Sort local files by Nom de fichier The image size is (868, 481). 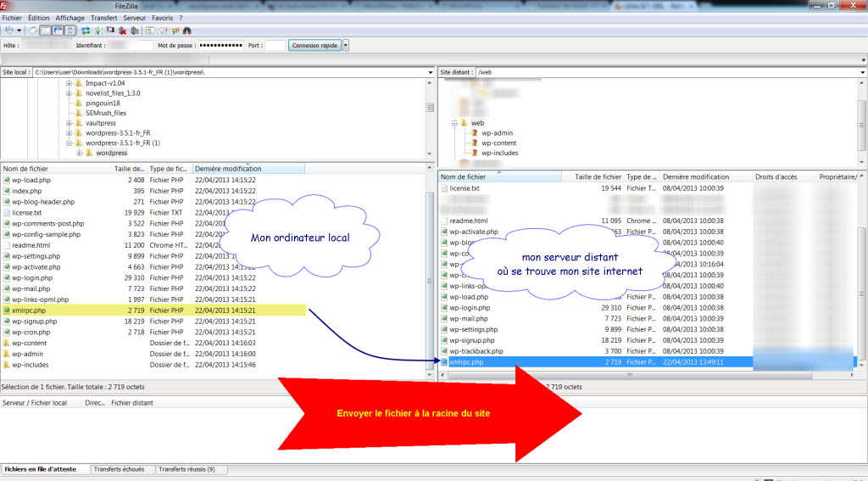pyautogui.click(x=55, y=169)
